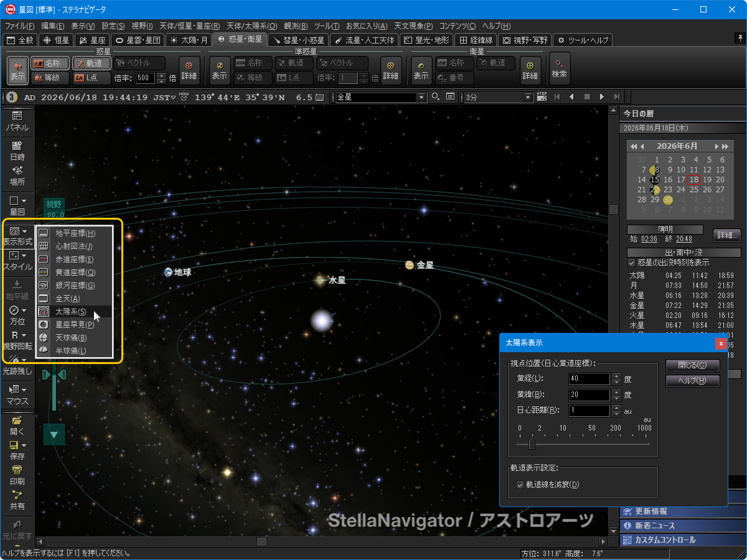Viewport: 747px width, 560px height.
Task: Uncheck 惑星の出没時刻を表示 checkbox
Action: coord(632,263)
